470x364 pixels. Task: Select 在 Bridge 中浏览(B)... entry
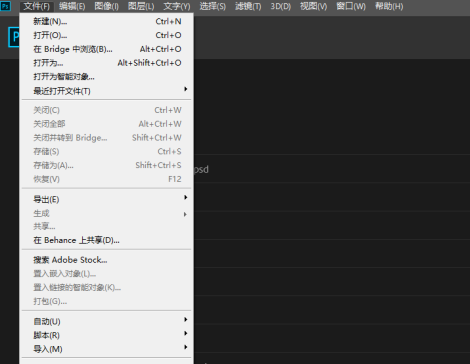click(x=107, y=49)
